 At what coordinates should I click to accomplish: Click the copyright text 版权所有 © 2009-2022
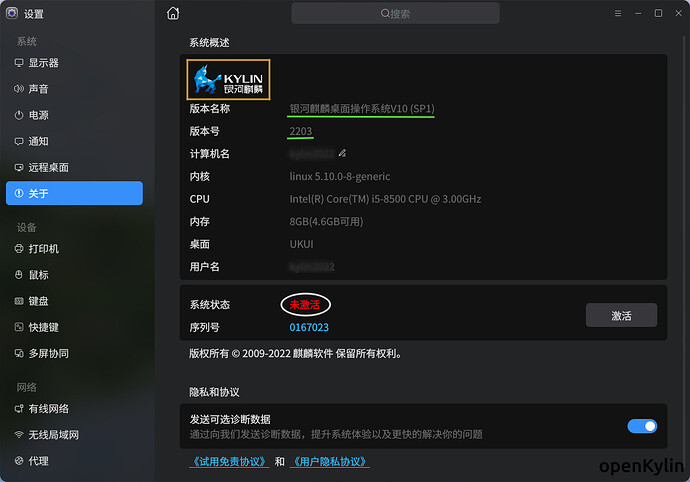pyautogui.click(x=295, y=353)
